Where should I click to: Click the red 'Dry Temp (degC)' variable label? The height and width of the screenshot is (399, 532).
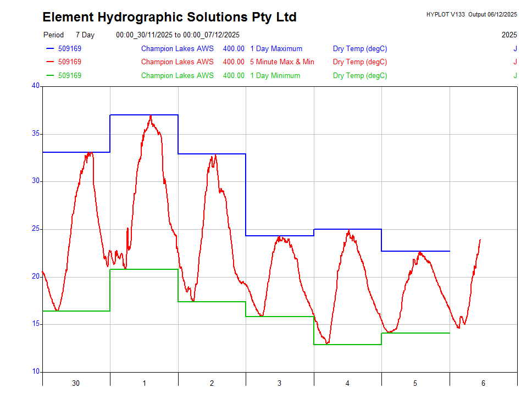(x=359, y=62)
